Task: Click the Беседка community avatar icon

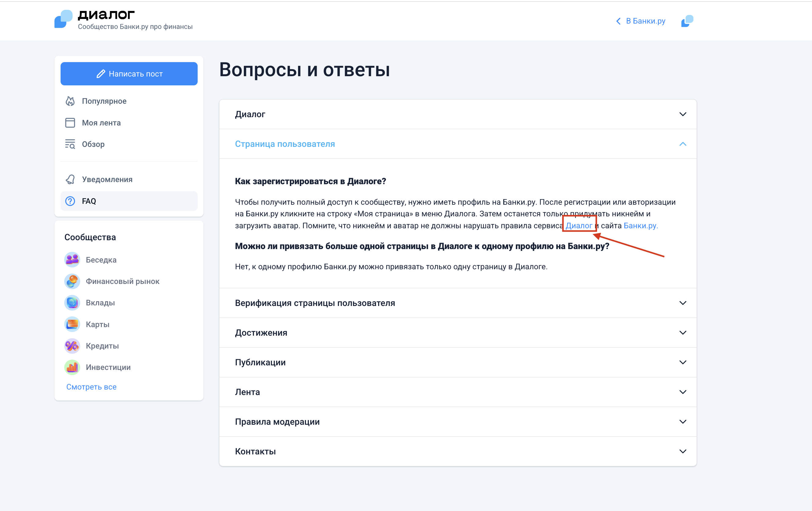Action: pyautogui.click(x=72, y=260)
